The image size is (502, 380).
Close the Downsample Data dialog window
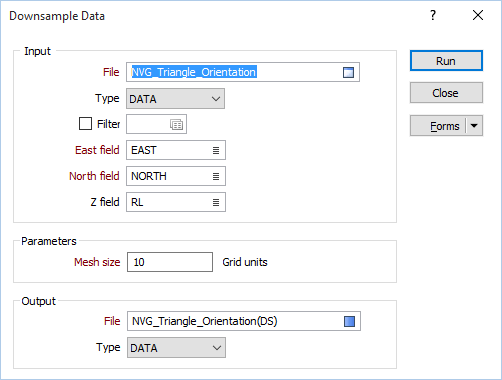click(x=478, y=15)
